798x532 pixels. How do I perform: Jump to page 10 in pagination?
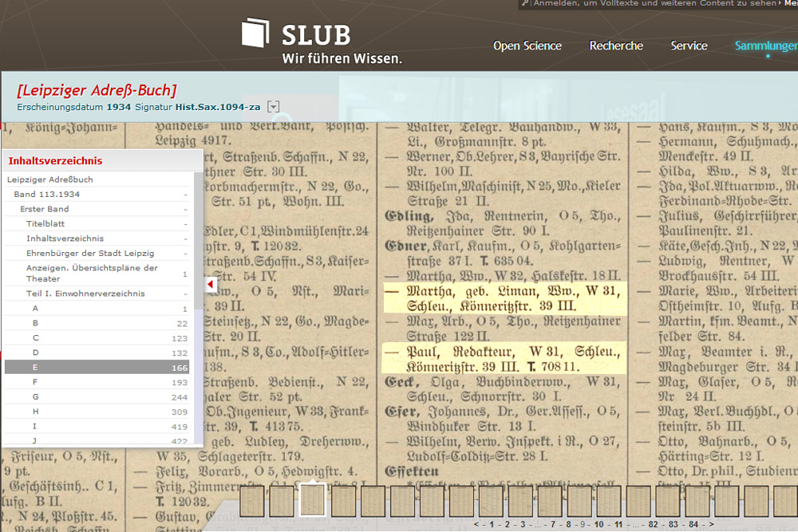pos(598,524)
